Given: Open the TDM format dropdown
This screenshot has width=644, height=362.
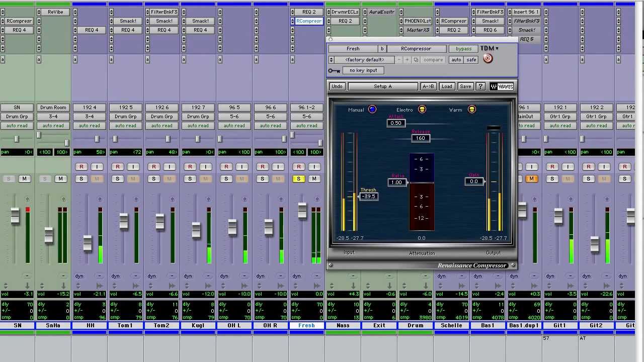Looking at the screenshot, I should pyautogui.click(x=490, y=48).
